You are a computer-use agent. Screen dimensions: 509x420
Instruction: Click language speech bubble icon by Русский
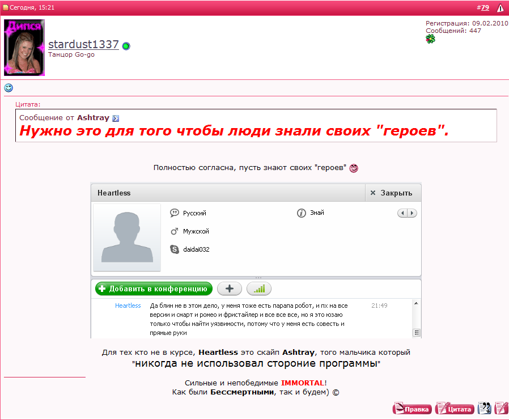pos(175,213)
